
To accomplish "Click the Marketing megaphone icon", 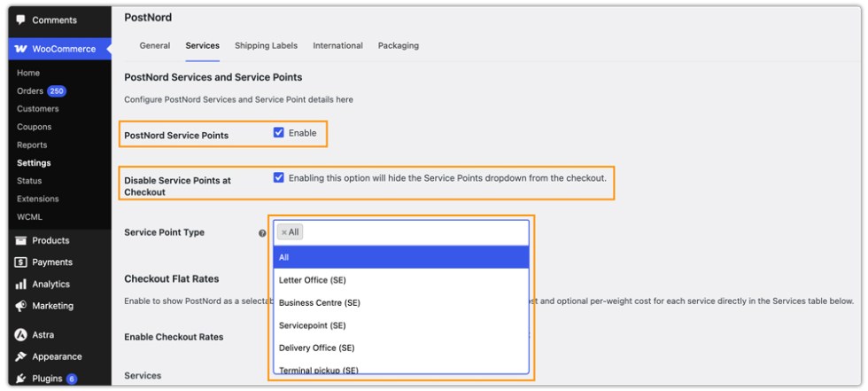I will coord(20,306).
